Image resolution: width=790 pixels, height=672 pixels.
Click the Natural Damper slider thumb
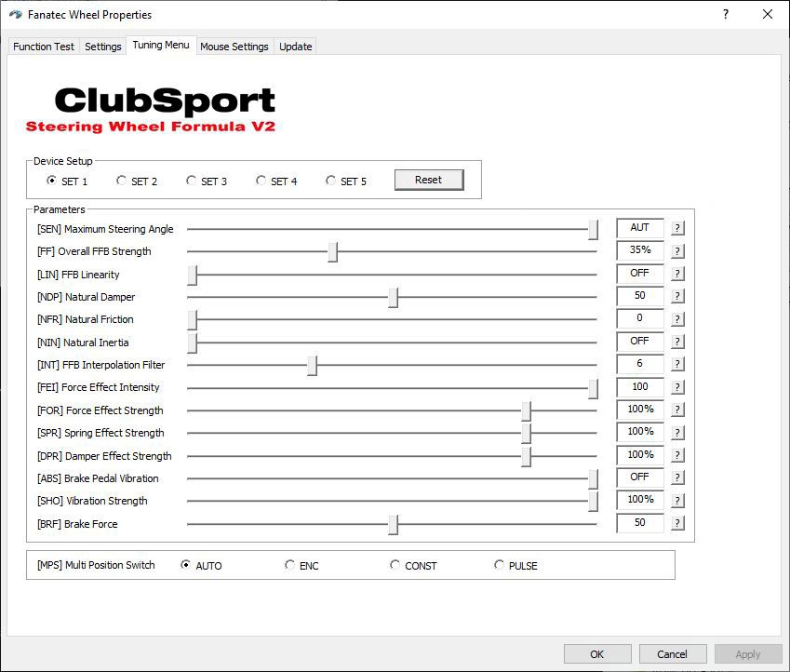[393, 297]
